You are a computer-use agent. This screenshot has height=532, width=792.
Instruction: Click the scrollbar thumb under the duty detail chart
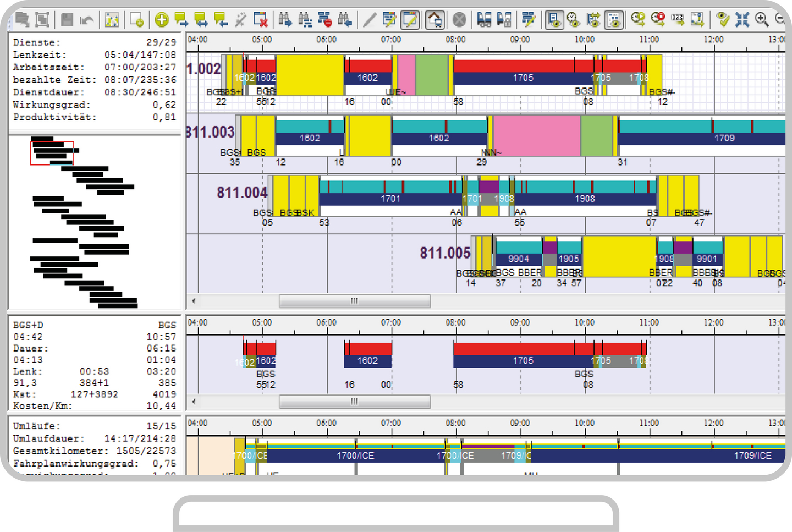(354, 402)
